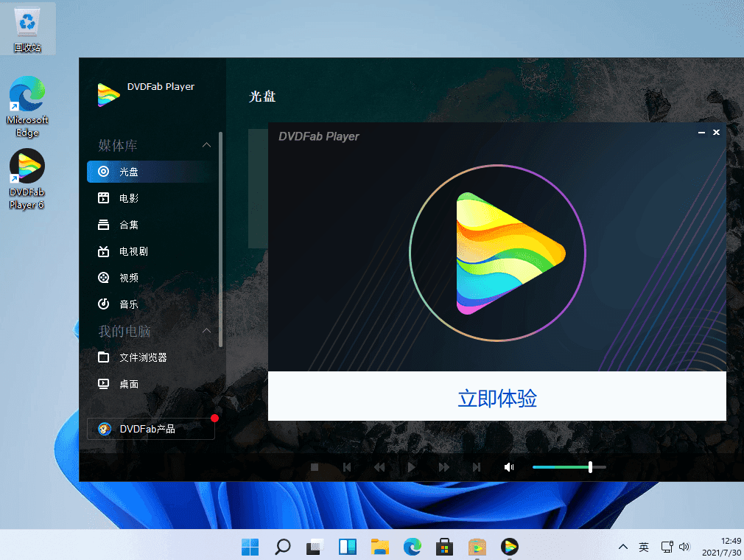Adjust the volume slider handle
Screen dimensions: 744x560
coord(590,467)
